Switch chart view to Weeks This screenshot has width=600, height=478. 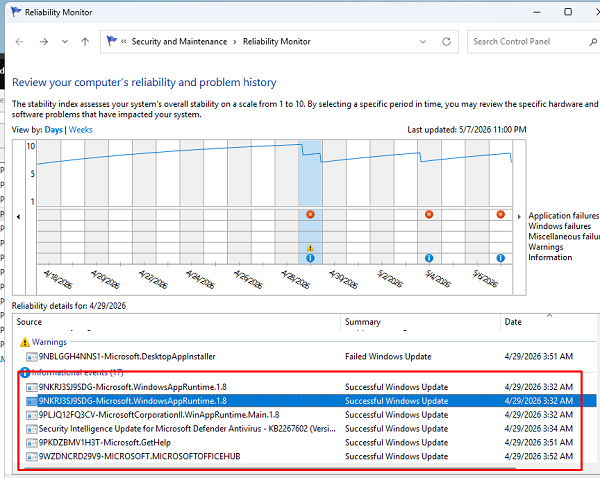(x=80, y=130)
